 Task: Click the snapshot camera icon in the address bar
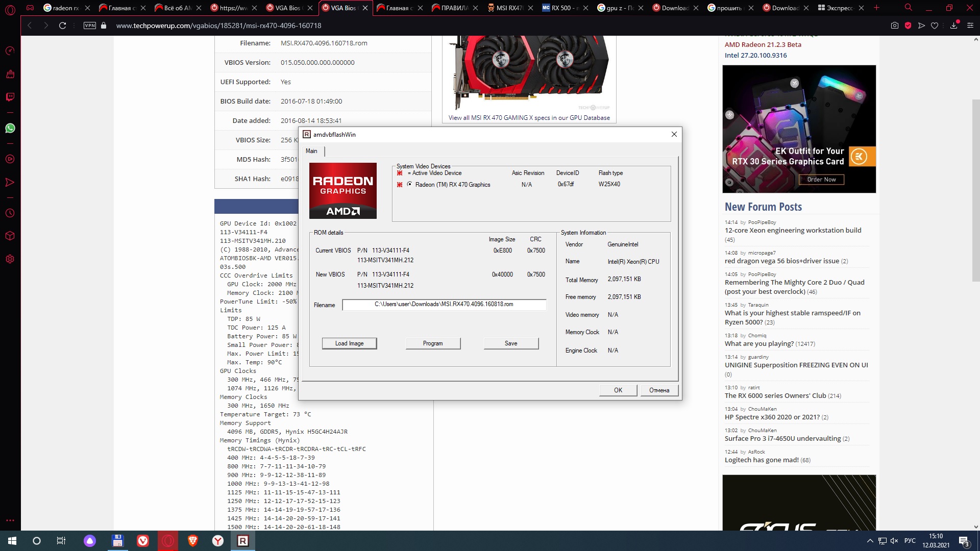(x=894, y=26)
